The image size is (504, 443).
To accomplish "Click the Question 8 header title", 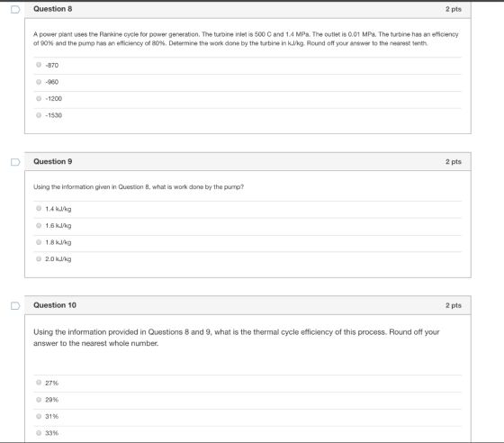I will [x=53, y=9].
